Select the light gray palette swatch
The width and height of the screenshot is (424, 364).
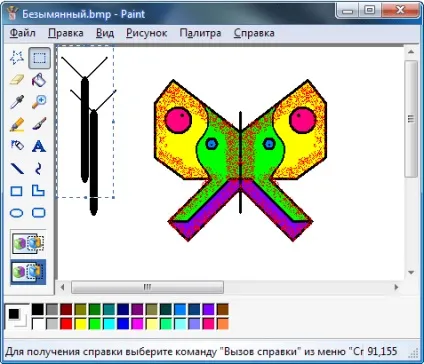[x=52, y=323]
